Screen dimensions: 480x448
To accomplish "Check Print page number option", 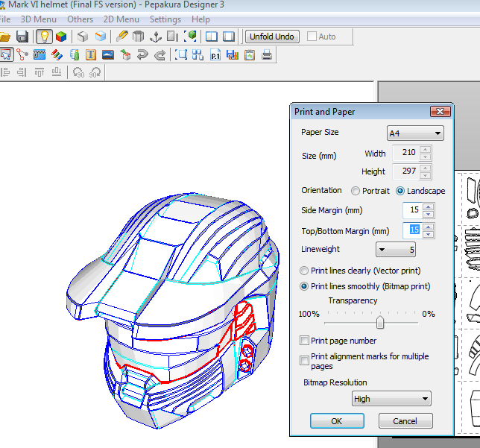I will [x=304, y=340].
